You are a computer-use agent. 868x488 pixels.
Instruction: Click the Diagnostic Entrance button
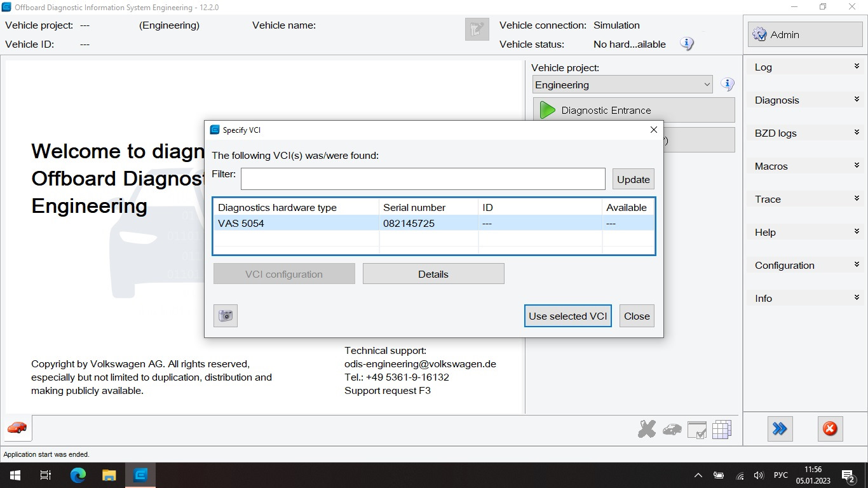click(x=634, y=110)
